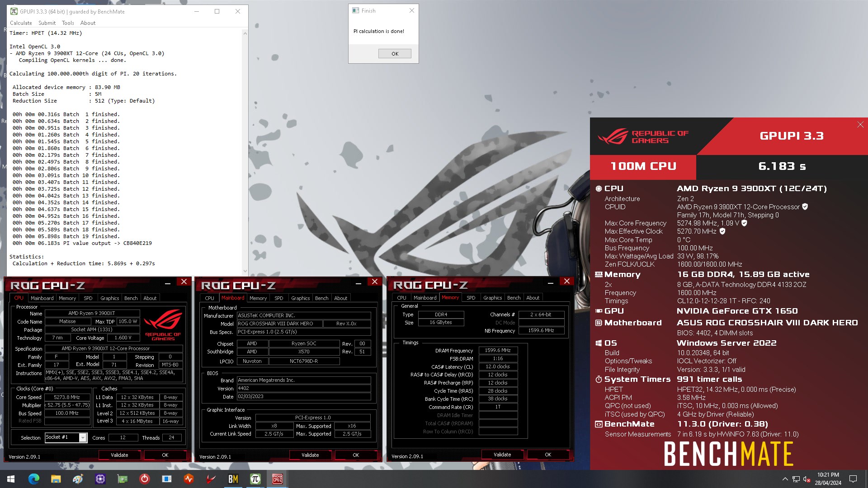Click the GPUPI title bar pi icon

14,11
